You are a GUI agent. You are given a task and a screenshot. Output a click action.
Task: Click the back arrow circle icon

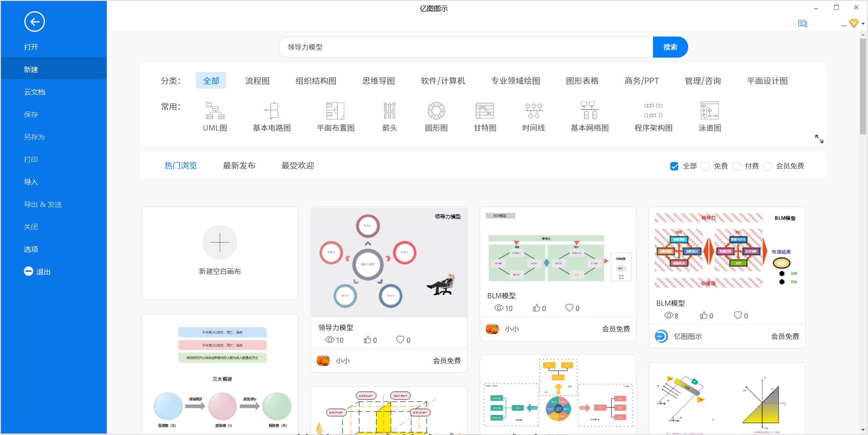click(34, 22)
